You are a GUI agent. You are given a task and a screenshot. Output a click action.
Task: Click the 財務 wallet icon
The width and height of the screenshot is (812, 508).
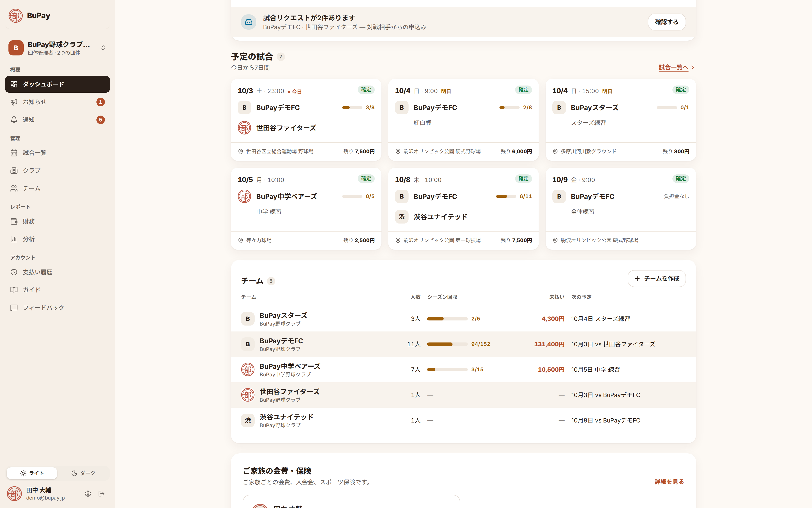tap(14, 221)
